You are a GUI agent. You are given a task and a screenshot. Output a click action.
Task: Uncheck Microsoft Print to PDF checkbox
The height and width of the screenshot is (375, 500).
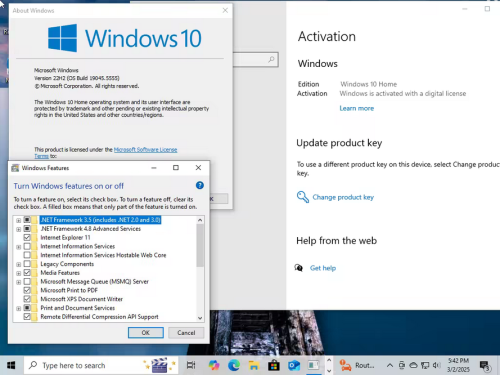27,290
